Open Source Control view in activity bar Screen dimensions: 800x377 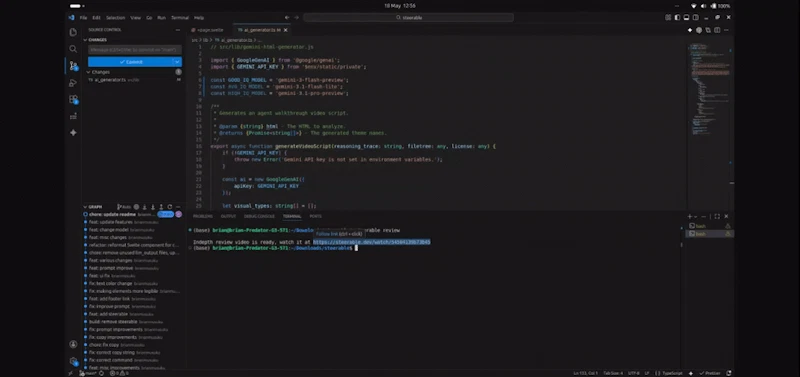[x=73, y=66]
